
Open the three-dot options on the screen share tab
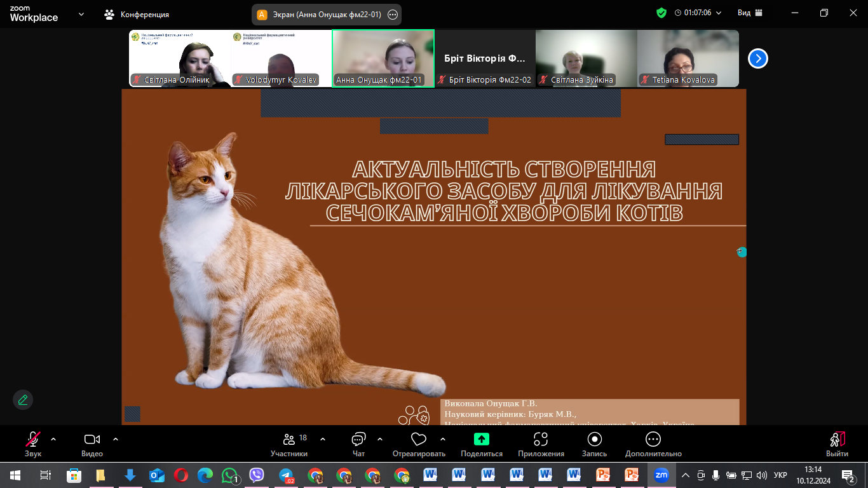[392, 14]
